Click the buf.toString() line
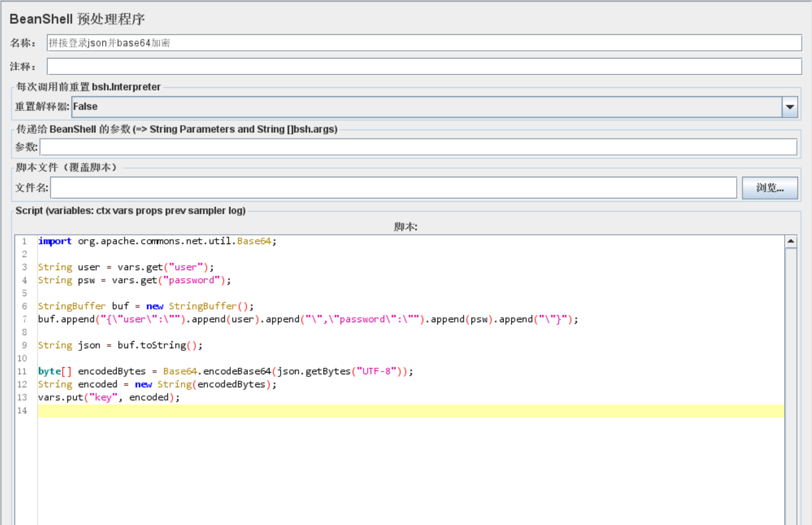 click(120, 345)
